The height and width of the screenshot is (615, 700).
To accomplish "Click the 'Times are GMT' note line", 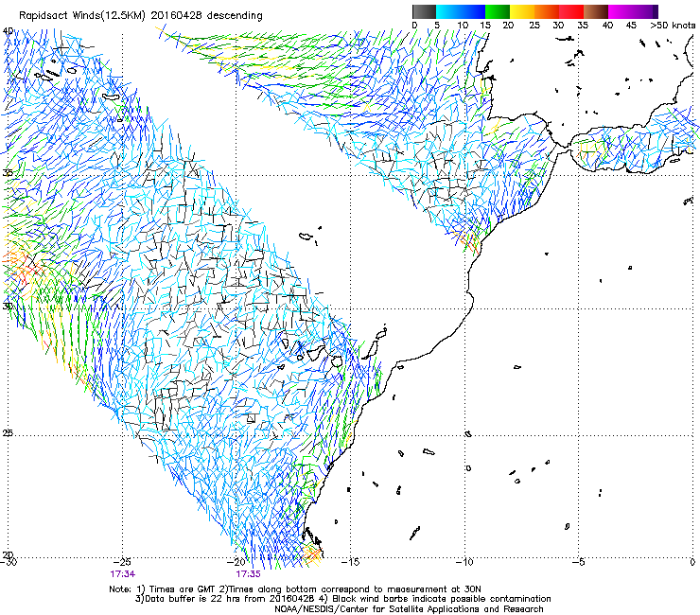I will (x=294, y=589).
